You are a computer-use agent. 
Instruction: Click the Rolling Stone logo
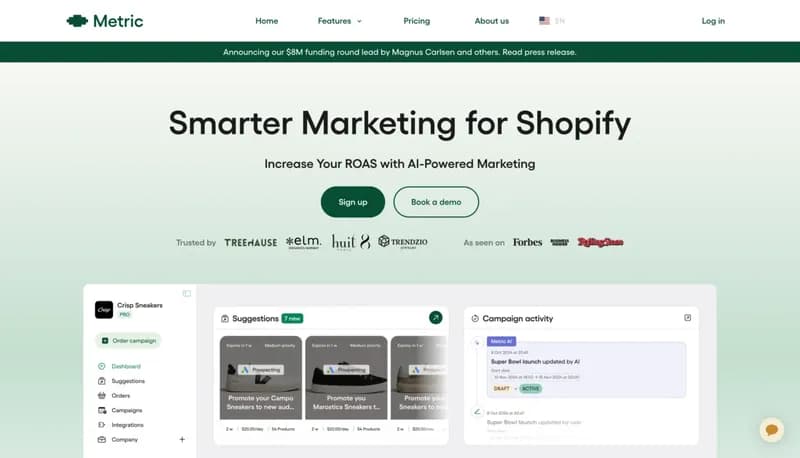coord(601,242)
